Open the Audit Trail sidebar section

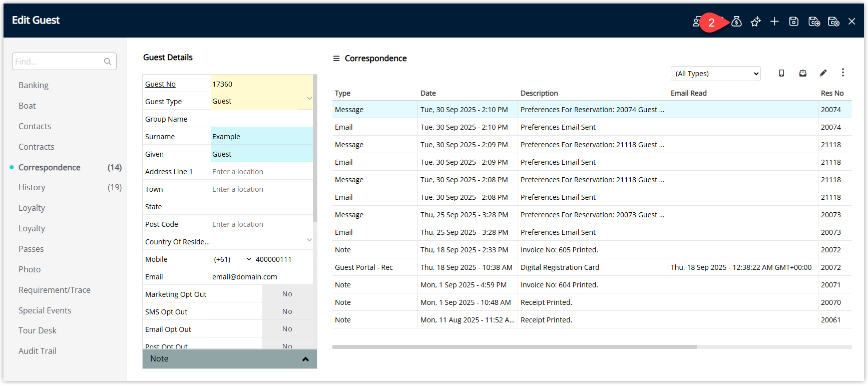tap(38, 351)
